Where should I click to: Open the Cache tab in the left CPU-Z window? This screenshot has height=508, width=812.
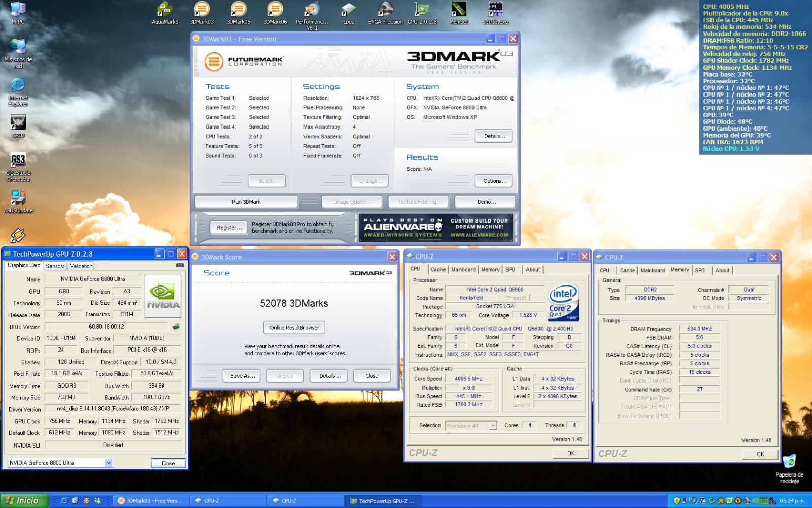point(438,270)
